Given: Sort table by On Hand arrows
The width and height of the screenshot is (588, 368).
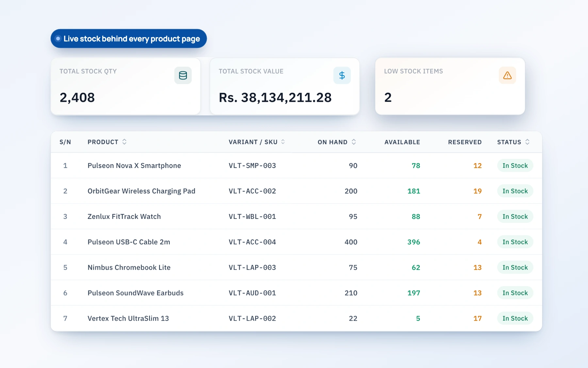Looking at the screenshot, I should click(354, 142).
